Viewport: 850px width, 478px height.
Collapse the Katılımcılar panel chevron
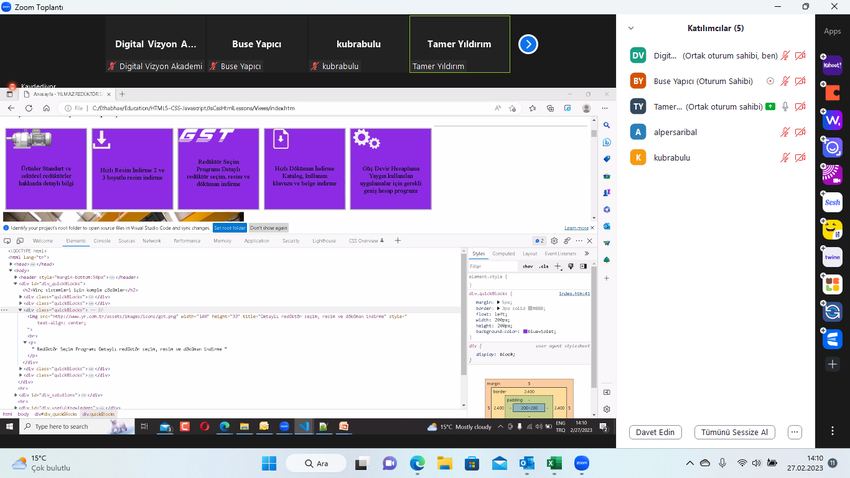coord(631,28)
